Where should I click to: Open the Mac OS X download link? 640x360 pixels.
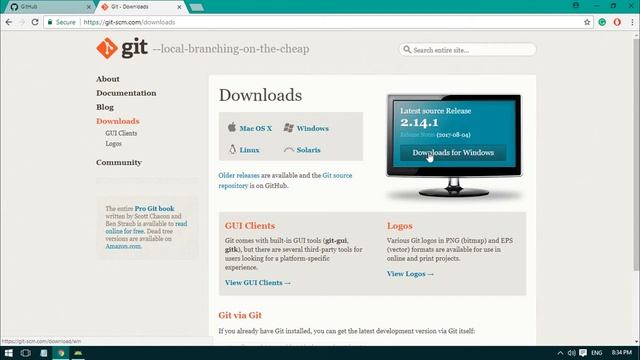point(256,128)
